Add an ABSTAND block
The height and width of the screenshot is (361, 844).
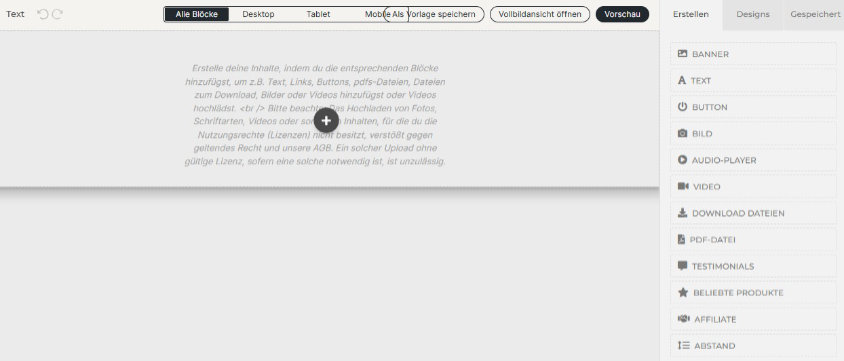(753, 346)
